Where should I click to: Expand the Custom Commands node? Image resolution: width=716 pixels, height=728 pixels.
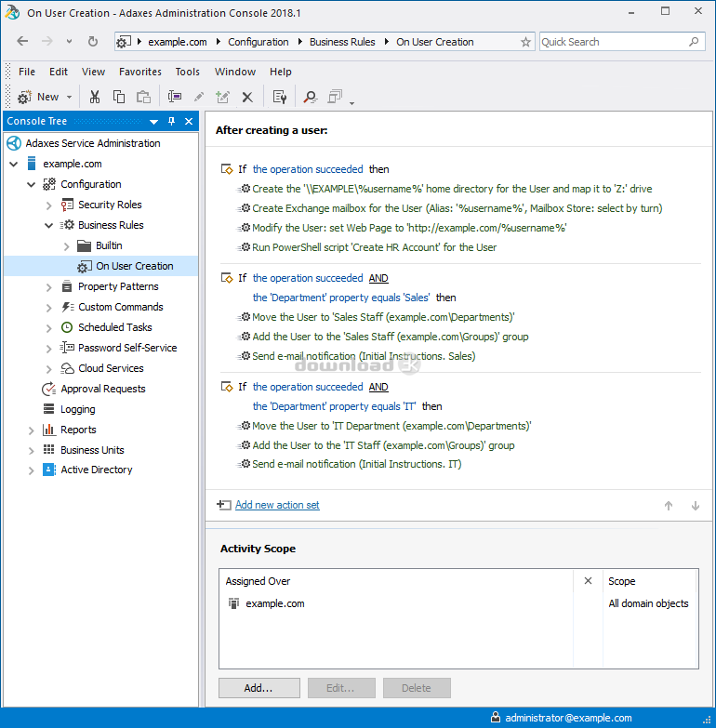pos(48,308)
